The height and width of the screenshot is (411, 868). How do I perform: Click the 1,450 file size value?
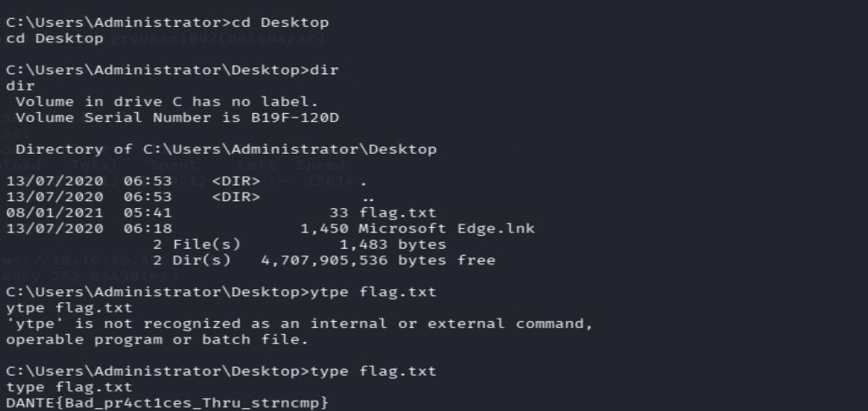click(324, 228)
